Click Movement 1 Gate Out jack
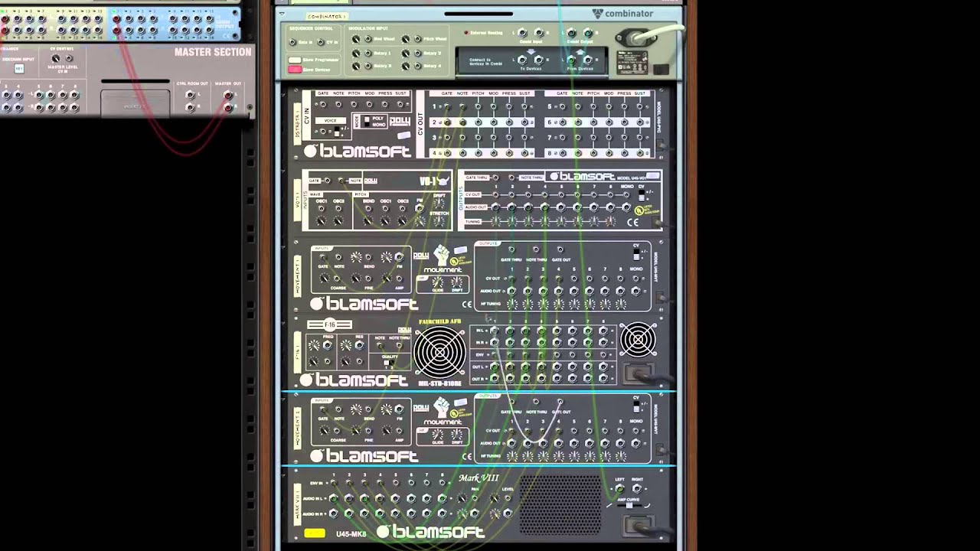This screenshot has width=980, height=551. (560, 250)
